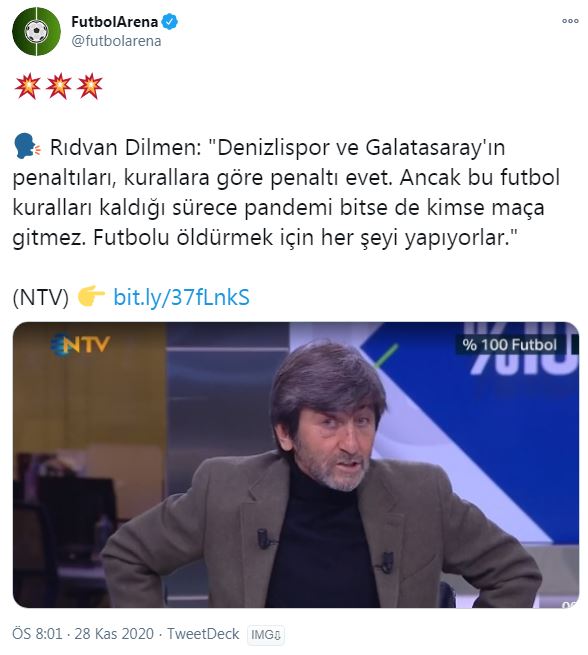The width and height of the screenshot is (588, 655).
Task: Click the rightmost collision emoji
Action: coord(89,86)
